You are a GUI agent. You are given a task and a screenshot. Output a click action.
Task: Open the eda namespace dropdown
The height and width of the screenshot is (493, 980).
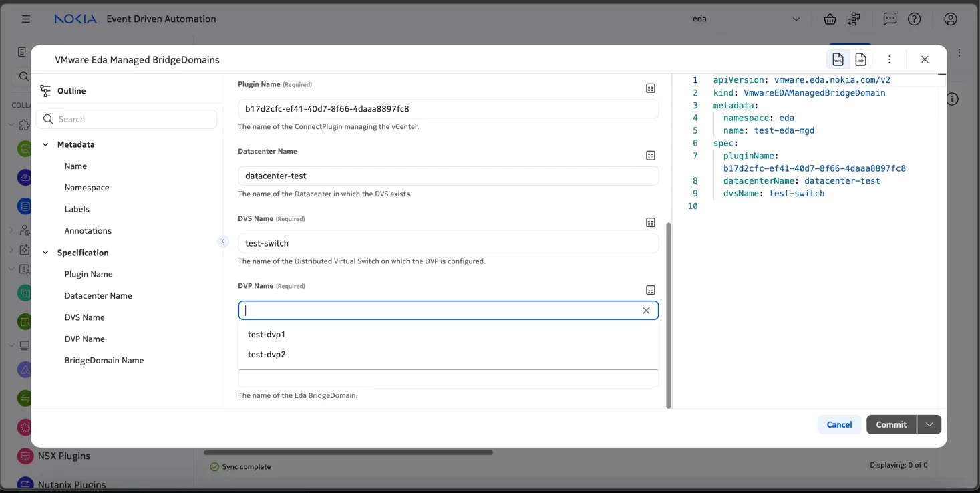click(746, 19)
